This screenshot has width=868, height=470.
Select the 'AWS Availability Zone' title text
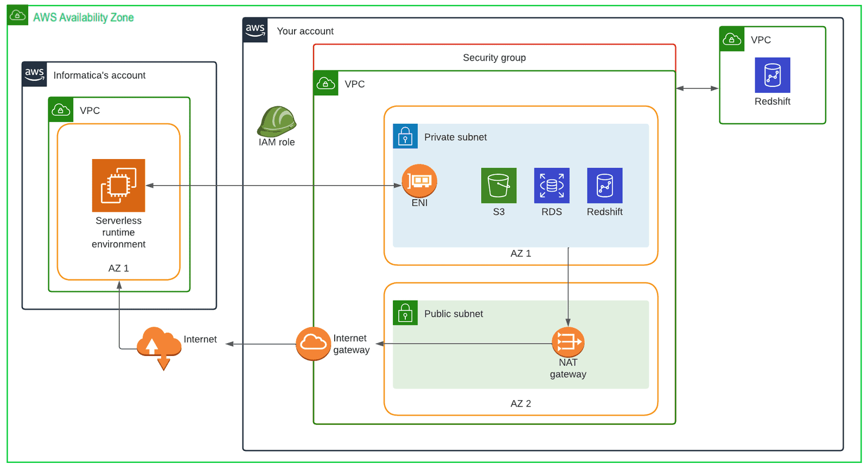84,17
